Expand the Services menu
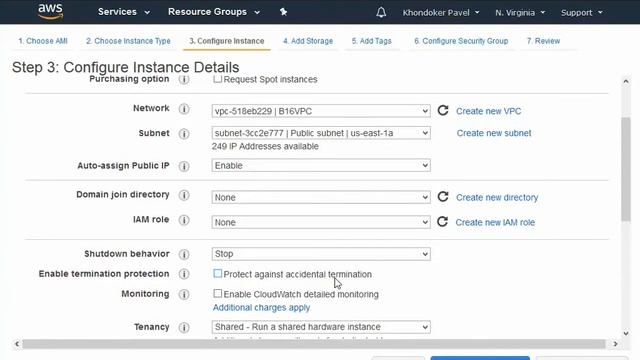Image resolution: width=640 pixels, height=360 pixels. (124, 12)
